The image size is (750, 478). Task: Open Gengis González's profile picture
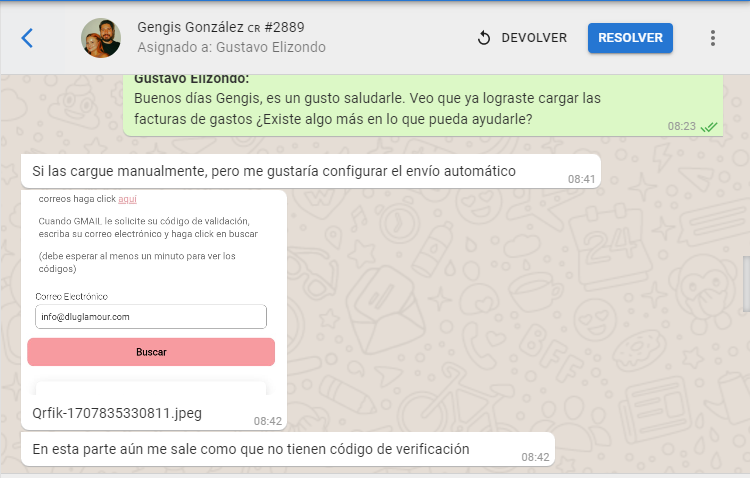point(101,38)
